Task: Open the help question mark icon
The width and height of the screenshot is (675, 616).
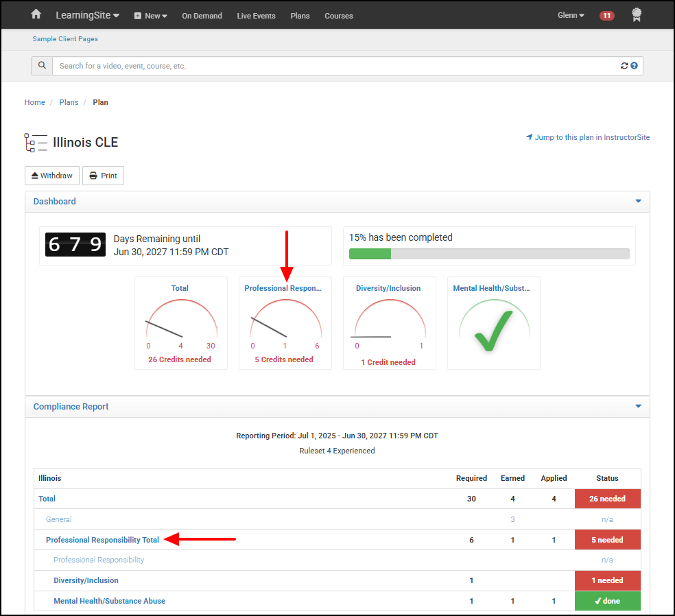Action: click(634, 66)
